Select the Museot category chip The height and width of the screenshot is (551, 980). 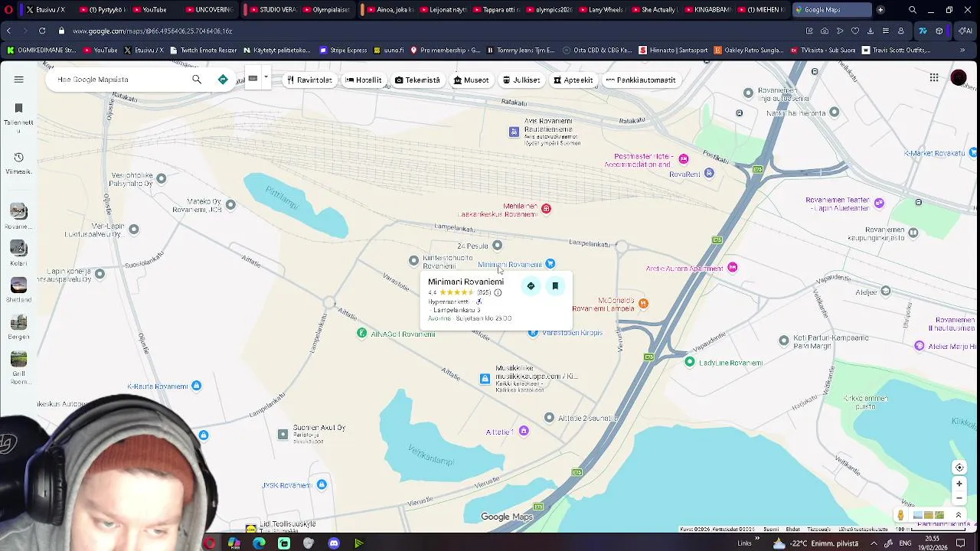(x=470, y=80)
